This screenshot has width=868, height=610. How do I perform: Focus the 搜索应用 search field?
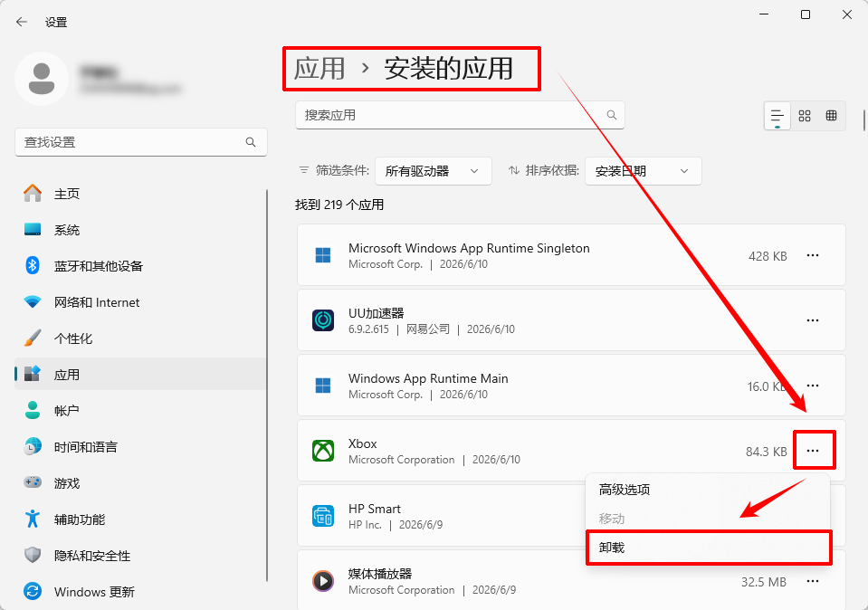tap(460, 115)
